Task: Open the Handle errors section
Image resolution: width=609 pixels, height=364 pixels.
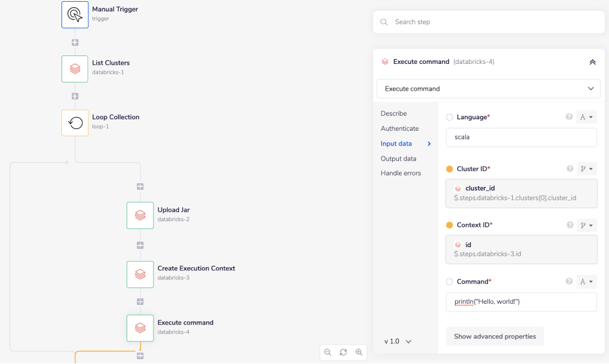Action: click(400, 173)
